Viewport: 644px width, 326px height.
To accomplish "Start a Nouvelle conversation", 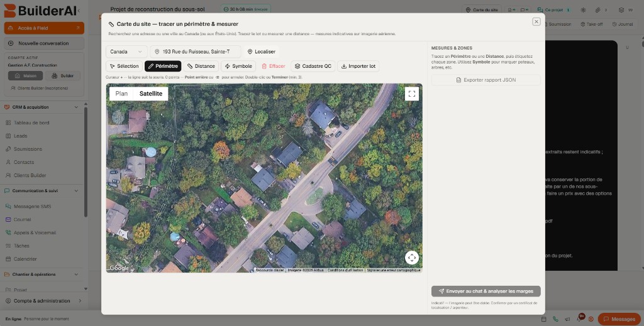I will [44, 43].
